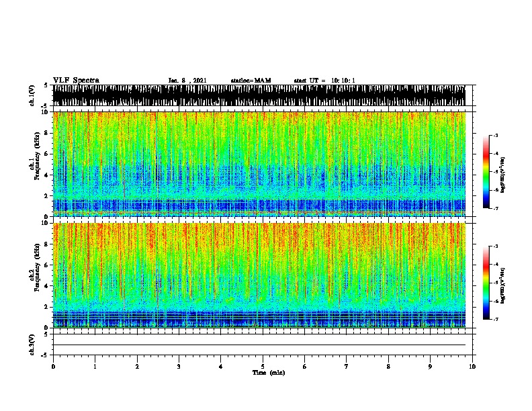Click time axis tick label "6"
This screenshot has height=411, width=532.
click(x=305, y=367)
